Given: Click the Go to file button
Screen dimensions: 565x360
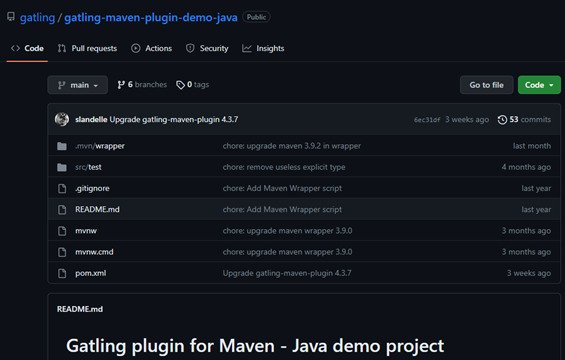Looking at the screenshot, I should [x=486, y=85].
